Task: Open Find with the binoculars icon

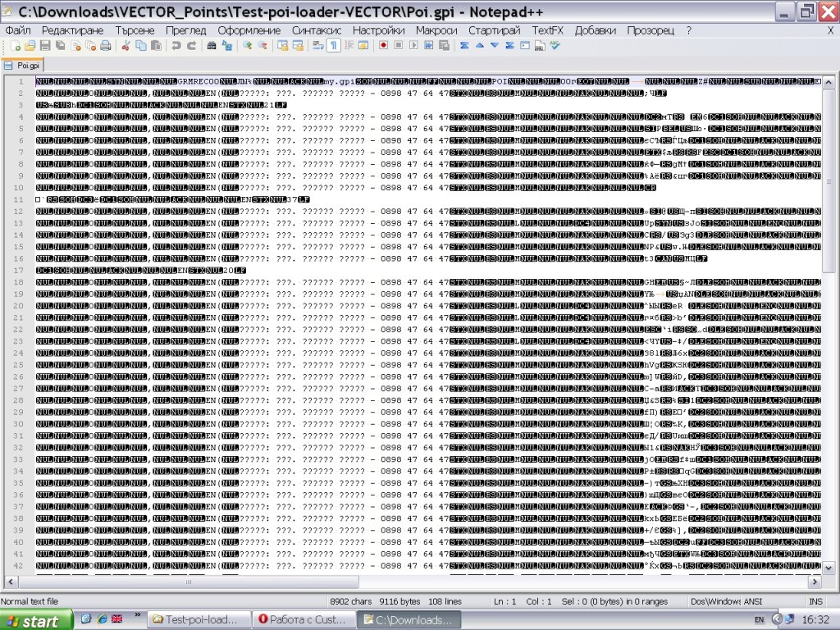Action: 212,46
